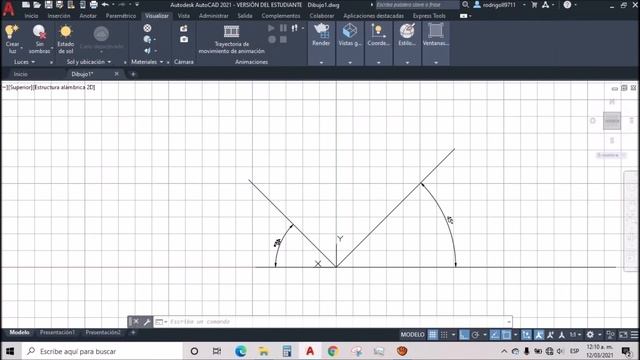This screenshot has height=360, width=640.
Task: Expand the Render panel arrow
Action: [x=321, y=62]
